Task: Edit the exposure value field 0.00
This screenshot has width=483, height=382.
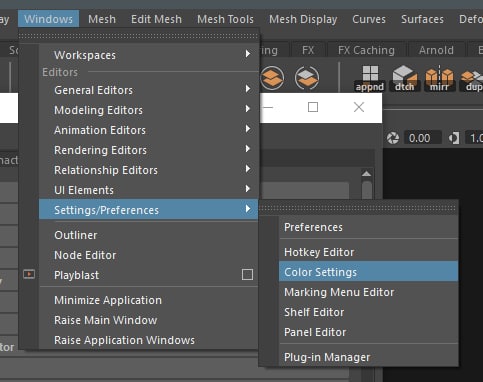Action: (x=423, y=138)
